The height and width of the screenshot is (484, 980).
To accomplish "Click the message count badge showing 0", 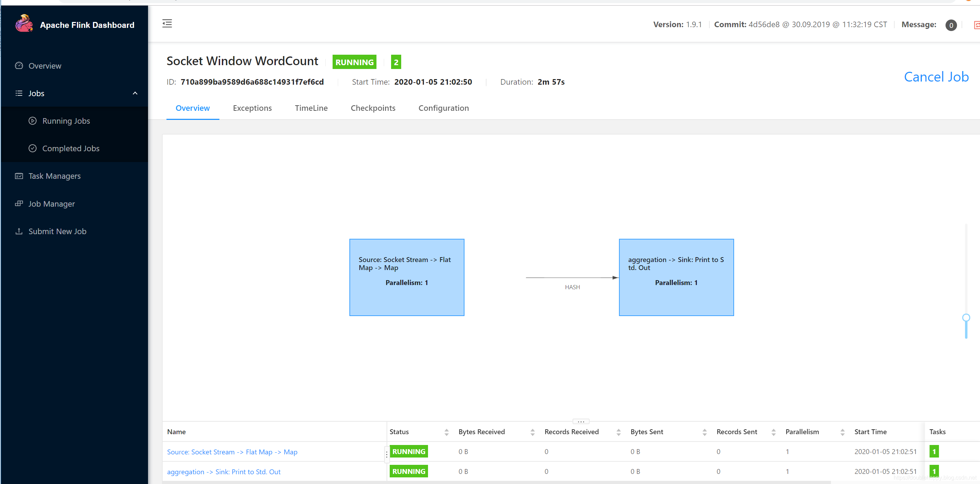I will 951,25.
